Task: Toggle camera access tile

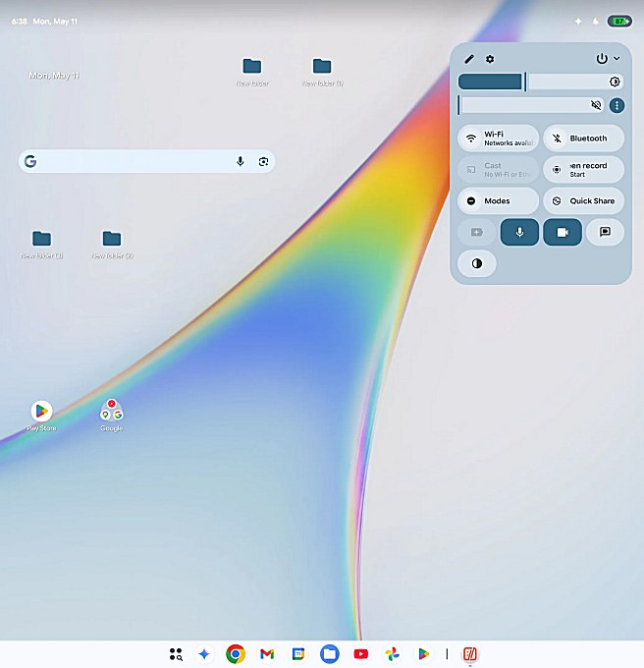Action: point(563,232)
